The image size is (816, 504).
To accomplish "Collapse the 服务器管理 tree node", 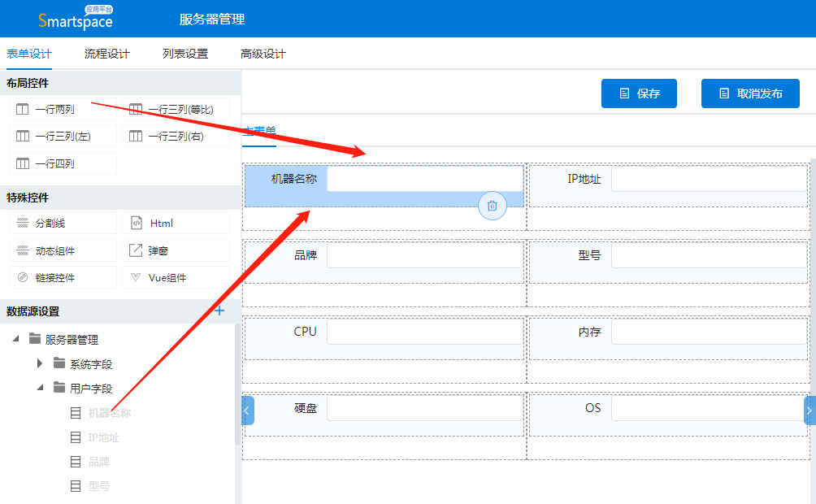I will click(16, 339).
